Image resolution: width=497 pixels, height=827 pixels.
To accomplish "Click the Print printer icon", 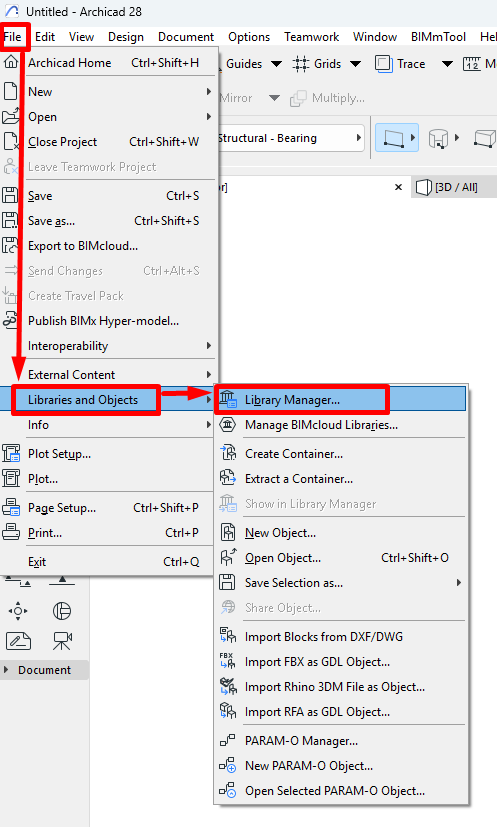I will 11,532.
